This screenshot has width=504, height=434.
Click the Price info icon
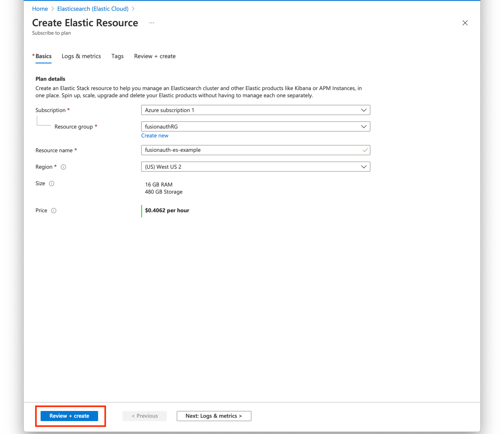coord(54,211)
